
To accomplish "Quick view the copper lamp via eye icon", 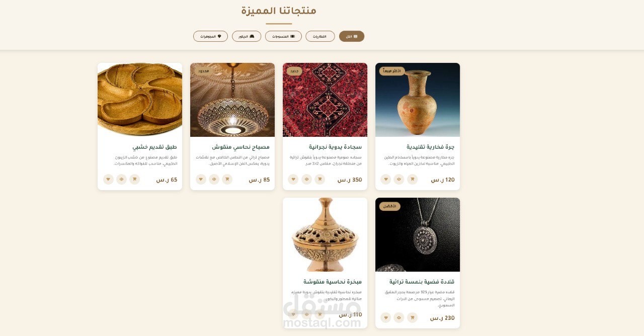I will 214,179.
